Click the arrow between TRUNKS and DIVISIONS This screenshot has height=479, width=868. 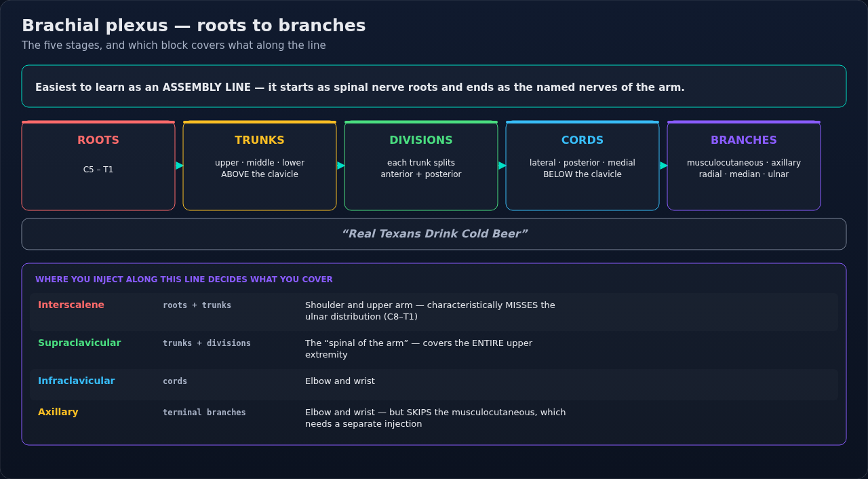point(341,166)
